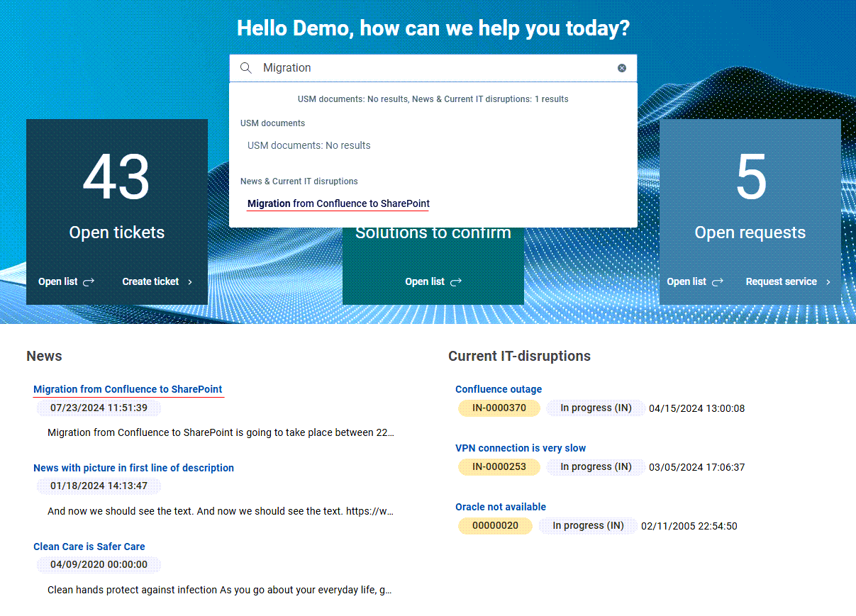This screenshot has height=616, width=856.
Task: Click the 43 open tickets count
Action: pos(116,177)
